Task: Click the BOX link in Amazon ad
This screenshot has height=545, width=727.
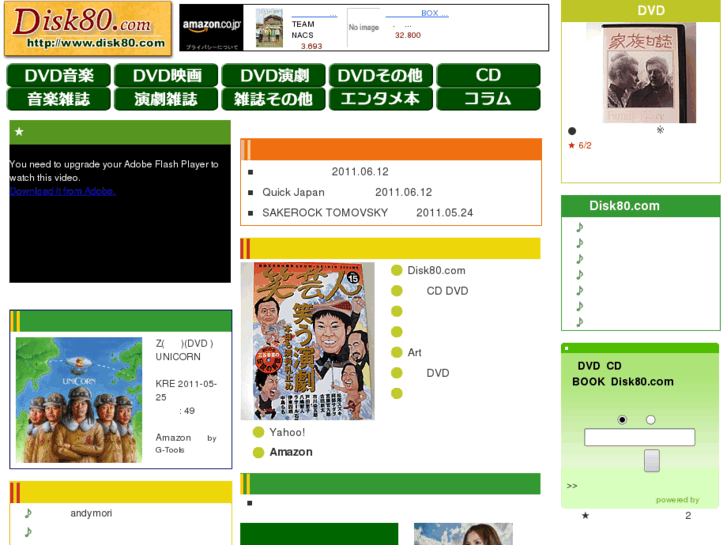Action: 417,13
